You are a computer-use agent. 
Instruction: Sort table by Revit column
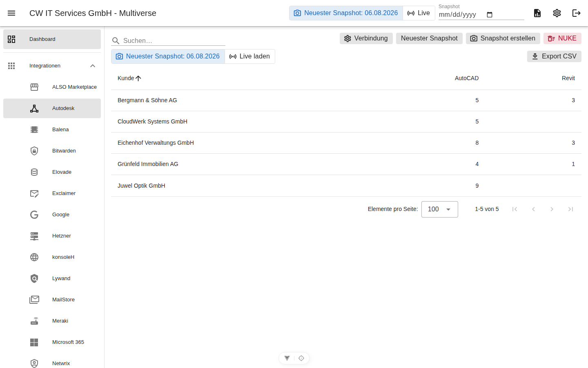568,78
